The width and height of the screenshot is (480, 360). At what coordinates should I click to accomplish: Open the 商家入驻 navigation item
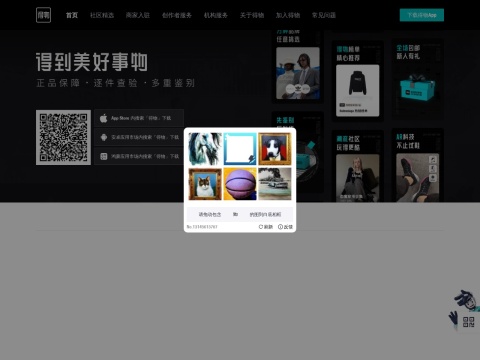click(x=138, y=15)
